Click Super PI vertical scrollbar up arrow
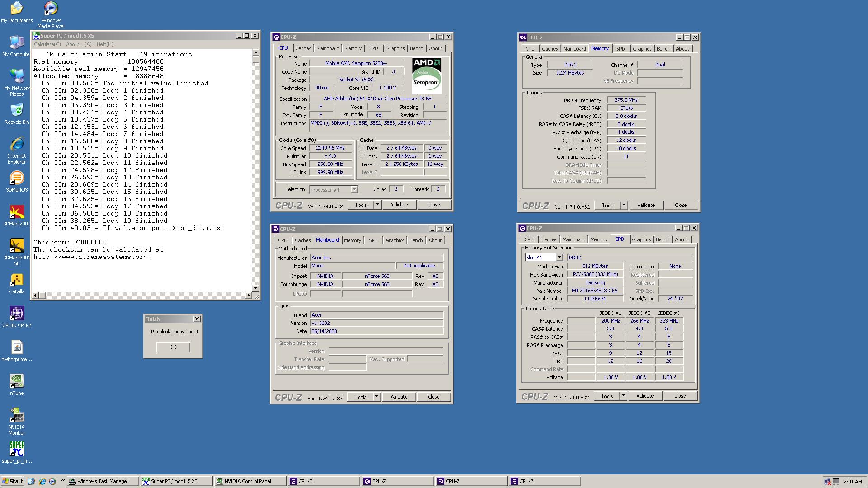 256,52
